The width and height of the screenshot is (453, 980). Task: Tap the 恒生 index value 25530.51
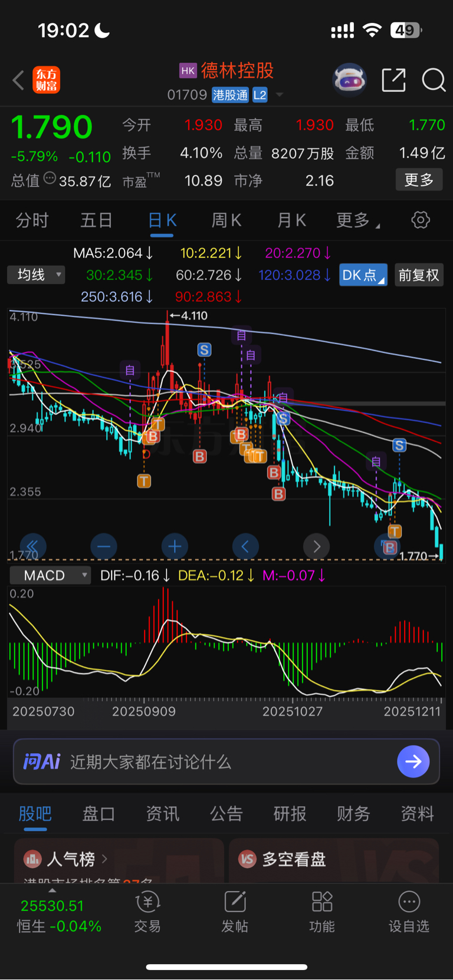(x=52, y=906)
